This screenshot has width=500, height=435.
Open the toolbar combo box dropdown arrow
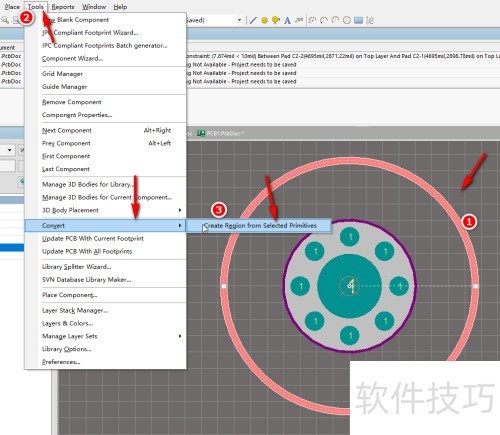[x=239, y=20]
